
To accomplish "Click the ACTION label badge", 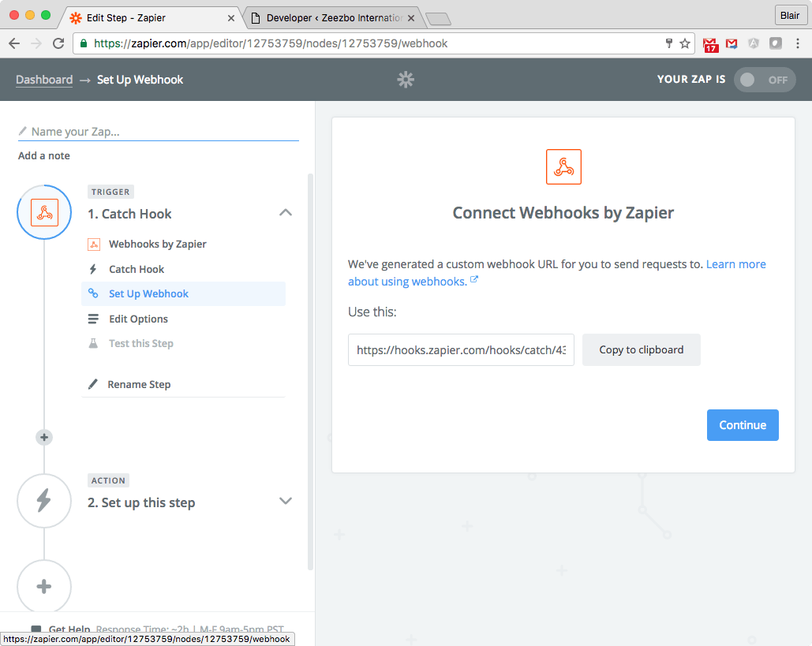I will tap(108, 480).
